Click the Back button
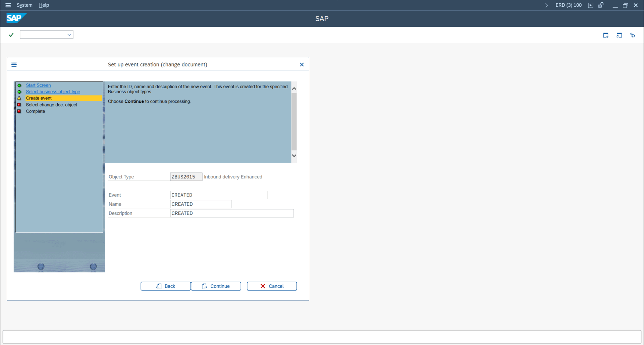The height and width of the screenshot is (345, 644). point(166,286)
